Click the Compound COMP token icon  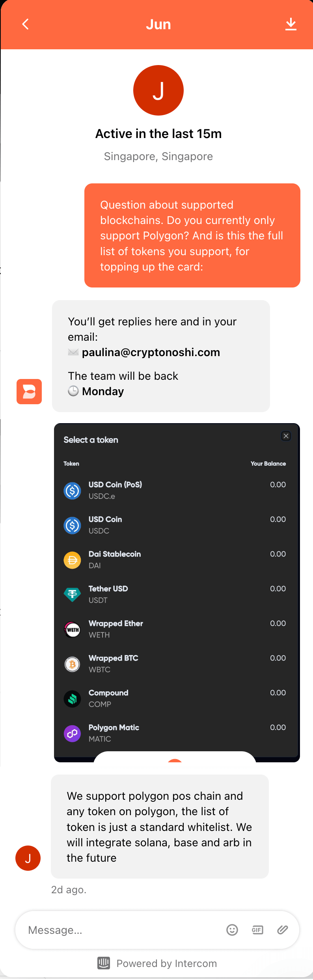(x=73, y=699)
